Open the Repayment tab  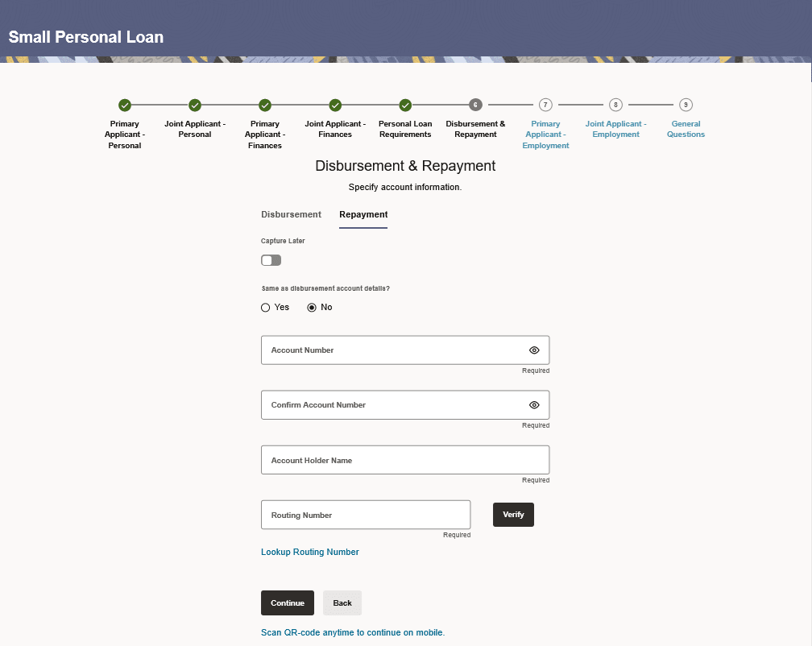click(363, 214)
